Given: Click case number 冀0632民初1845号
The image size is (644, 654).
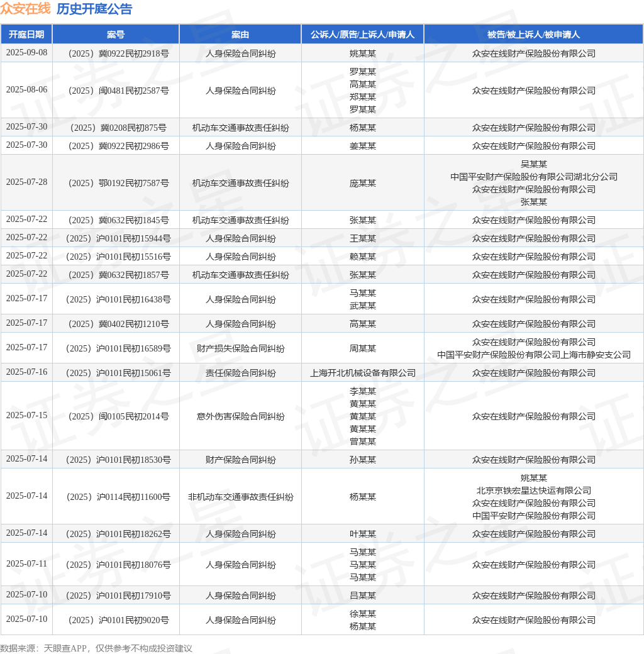Looking at the screenshot, I should pos(119,220).
